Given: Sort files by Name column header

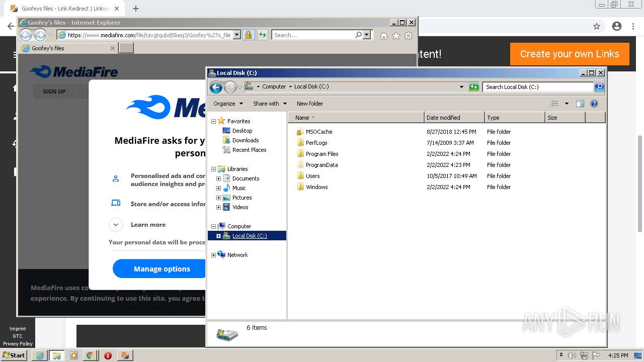Looking at the screenshot, I should (x=356, y=118).
